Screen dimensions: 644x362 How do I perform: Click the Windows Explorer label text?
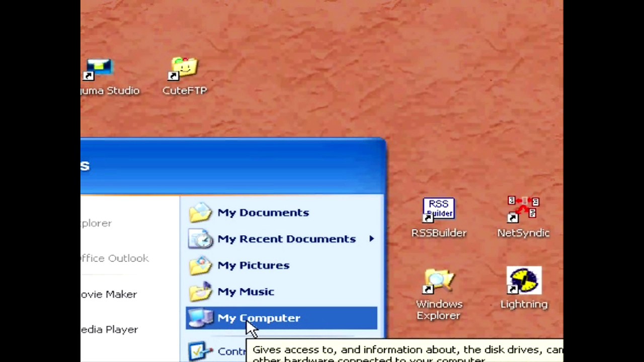(x=439, y=310)
